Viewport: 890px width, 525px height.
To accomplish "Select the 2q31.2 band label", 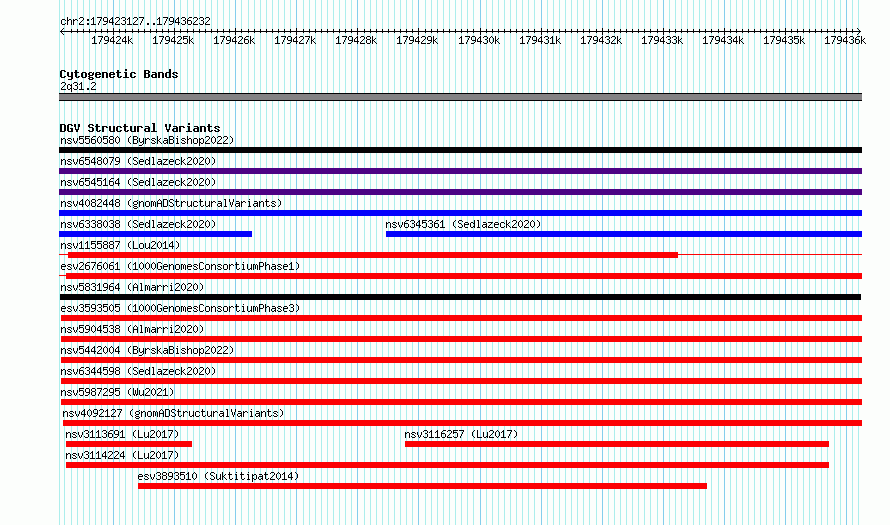I will tap(78, 86).
